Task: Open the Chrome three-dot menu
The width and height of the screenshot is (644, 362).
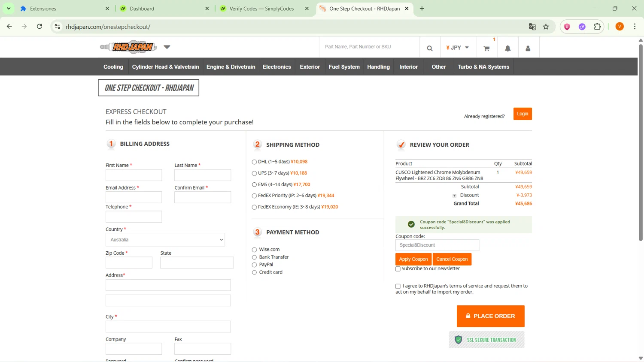Action: tap(635, 27)
